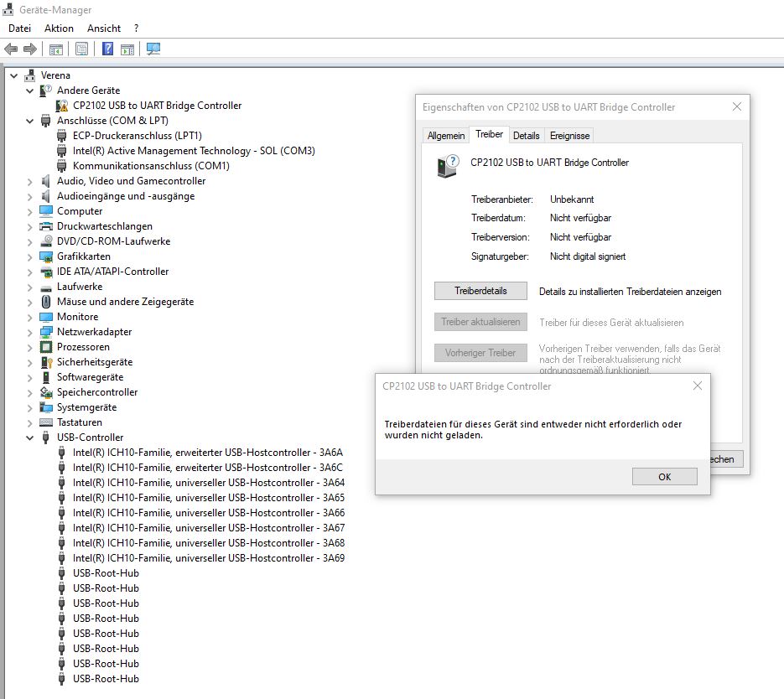Toggle the console tree show/hide toolbar icon
The width and height of the screenshot is (784, 699).
point(55,49)
